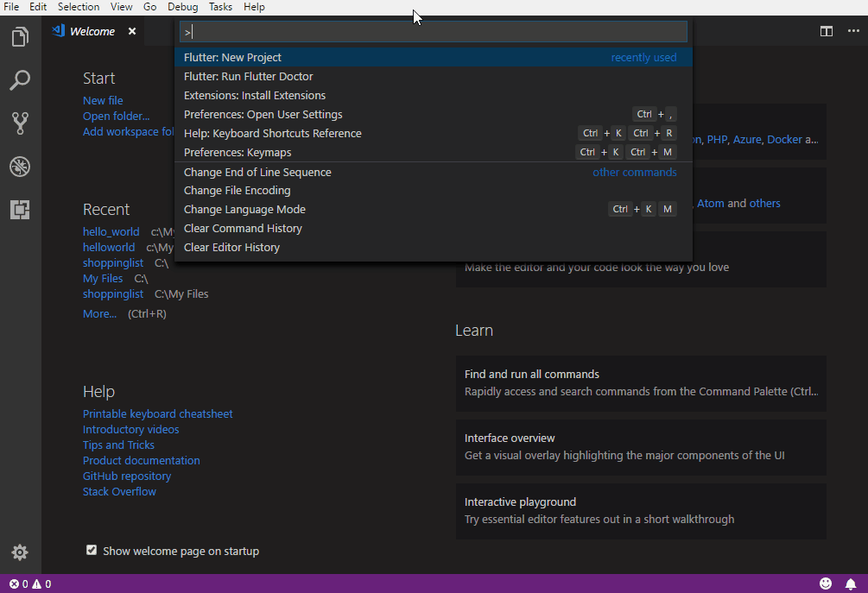This screenshot has width=868, height=593.
Task: Send feedback using the smiley icon
Action: click(x=826, y=584)
